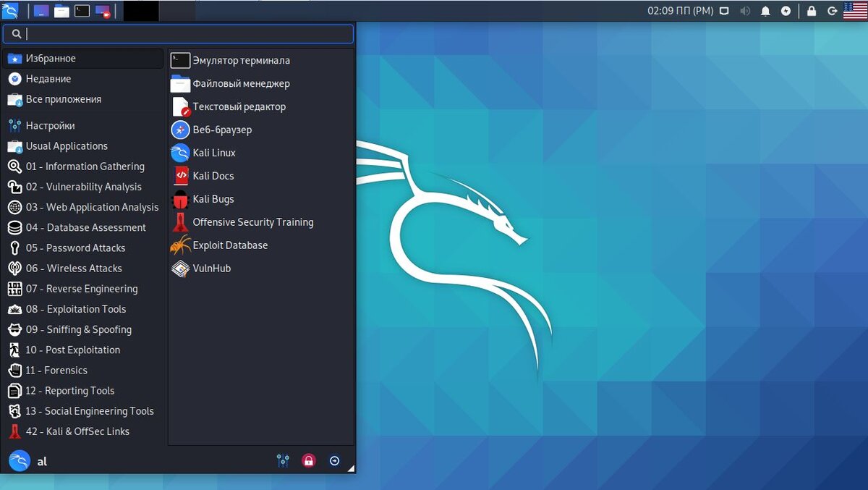Screen dimensions: 868x490
Task: Launch Файловый менеджер icon
Action: [180, 84]
